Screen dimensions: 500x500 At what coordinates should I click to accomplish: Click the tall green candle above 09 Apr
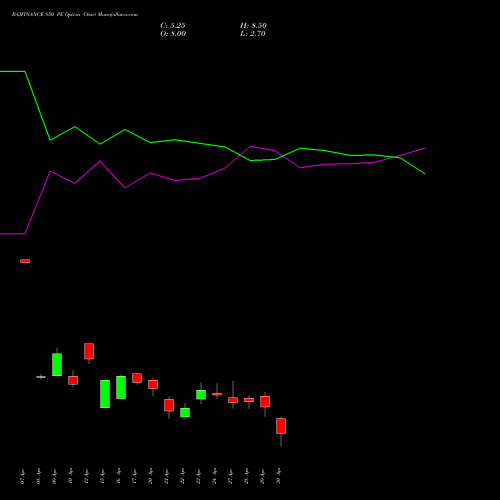tap(57, 364)
